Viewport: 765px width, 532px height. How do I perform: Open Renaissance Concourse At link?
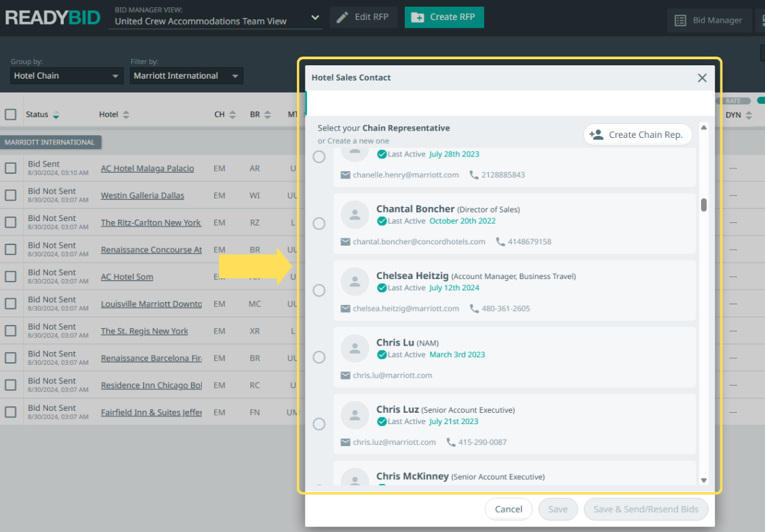coord(151,250)
